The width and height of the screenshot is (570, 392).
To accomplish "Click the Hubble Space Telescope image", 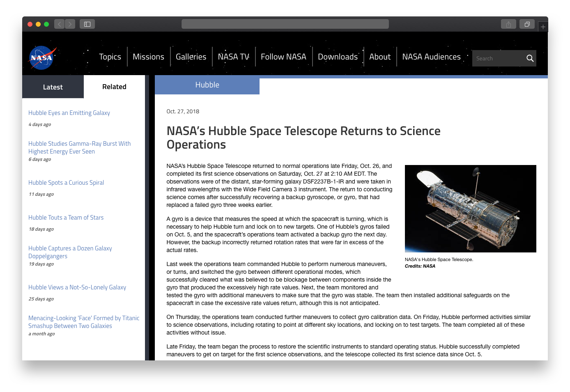I will [470, 209].
